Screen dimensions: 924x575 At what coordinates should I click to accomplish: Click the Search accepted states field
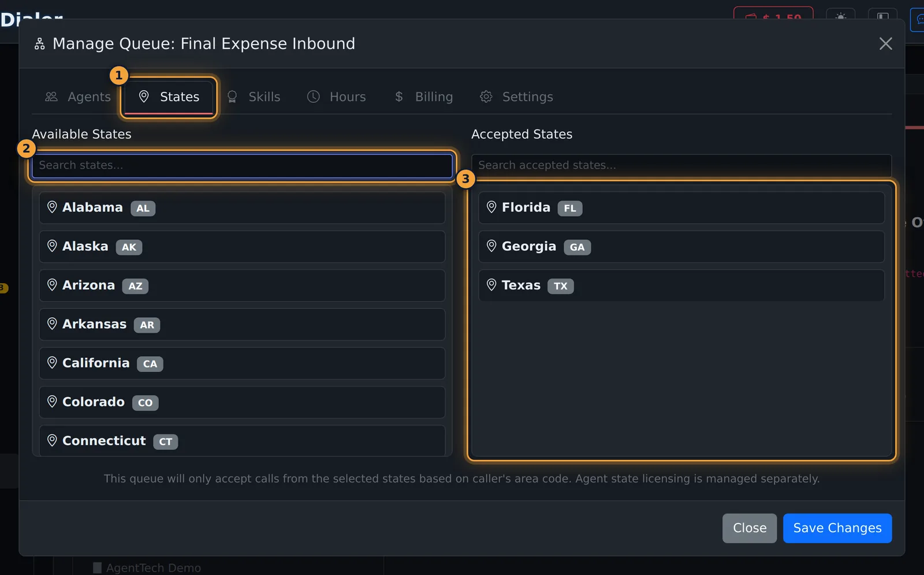pos(681,166)
